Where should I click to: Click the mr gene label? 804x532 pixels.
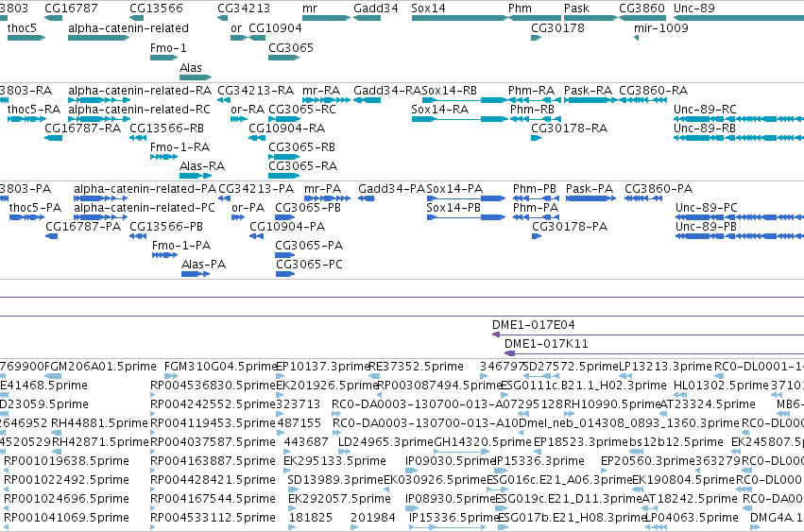click(310, 9)
